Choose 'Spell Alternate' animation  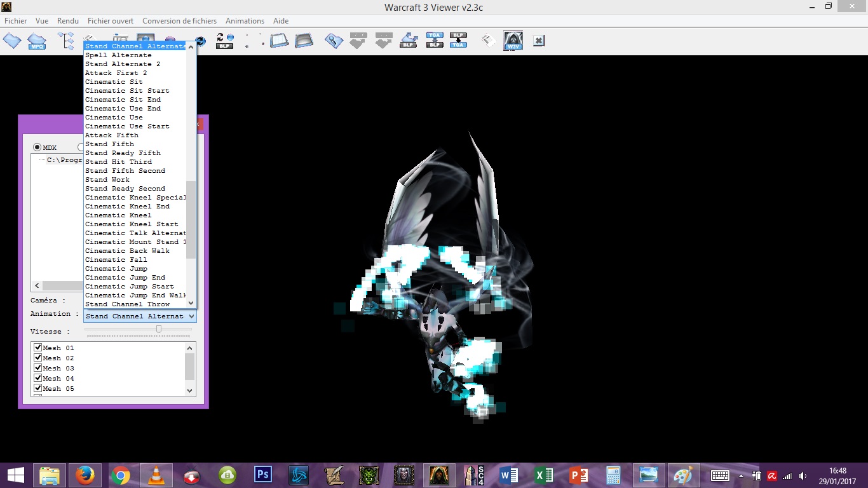(x=135, y=55)
